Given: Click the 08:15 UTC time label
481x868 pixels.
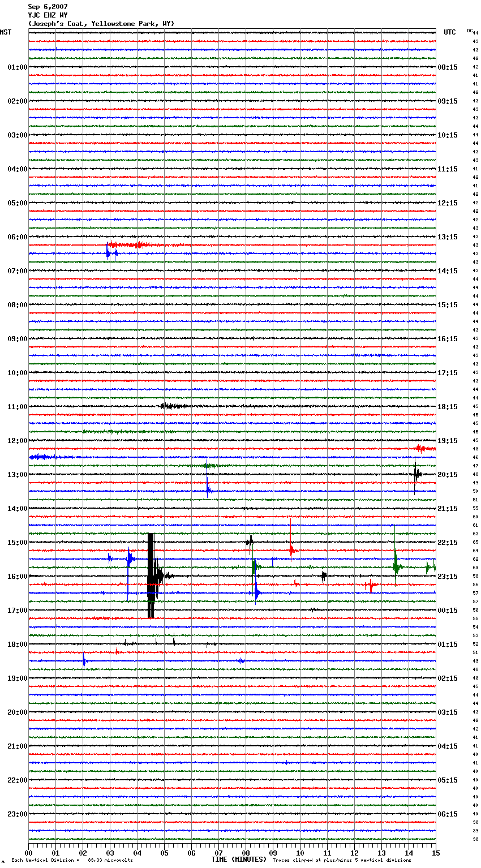Looking at the screenshot, I should coord(448,67).
